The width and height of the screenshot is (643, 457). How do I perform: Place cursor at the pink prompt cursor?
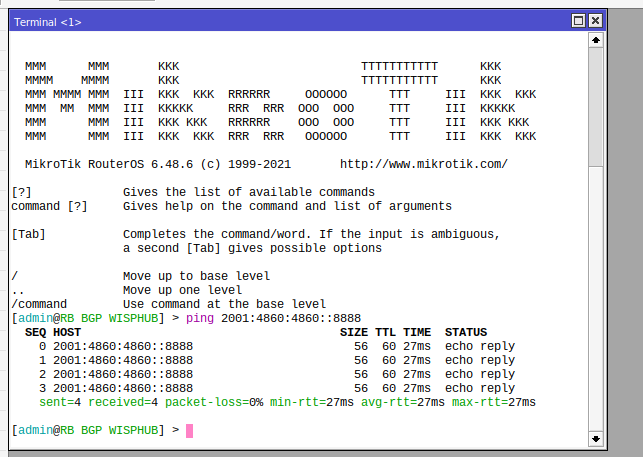coord(189,430)
